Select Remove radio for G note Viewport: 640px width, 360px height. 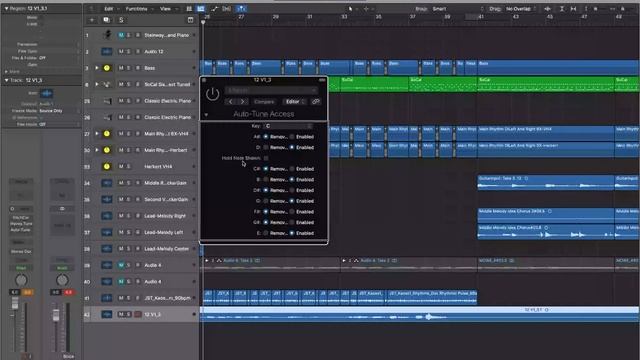pyautogui.click(x=266, y=201)
